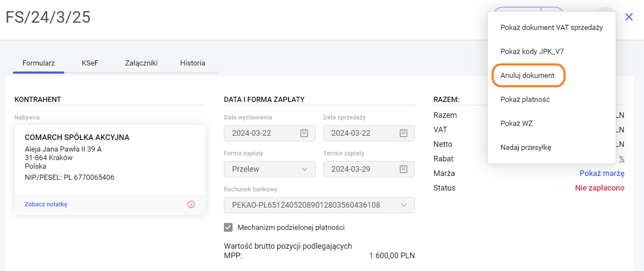This screenshot has width=644, height=271.
Task: Click the Pokaż marżę link
Action: pos(602,173)
